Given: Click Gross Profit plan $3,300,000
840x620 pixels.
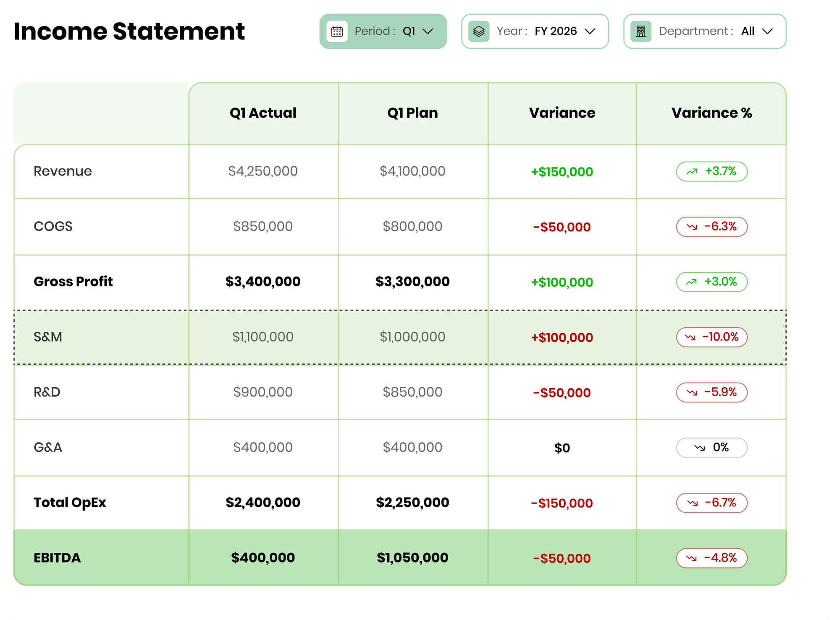Looking at the screenshot, I should tap(412, 282).
